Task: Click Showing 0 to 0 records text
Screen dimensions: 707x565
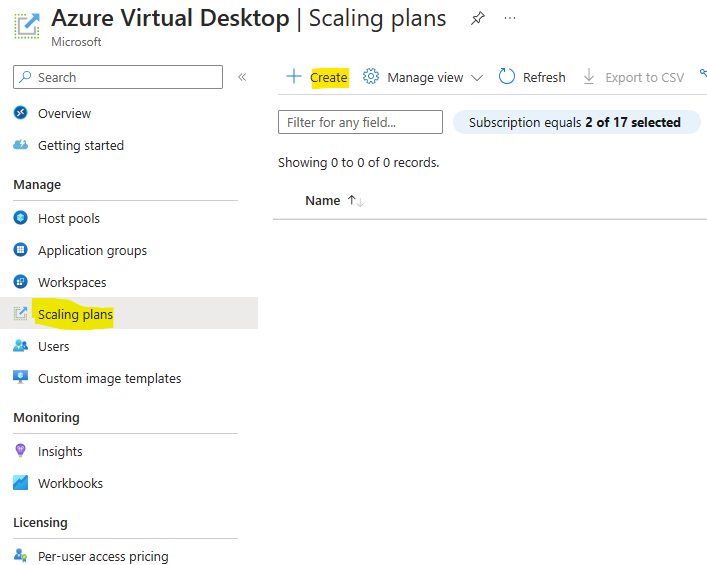Action: [358, 163]
